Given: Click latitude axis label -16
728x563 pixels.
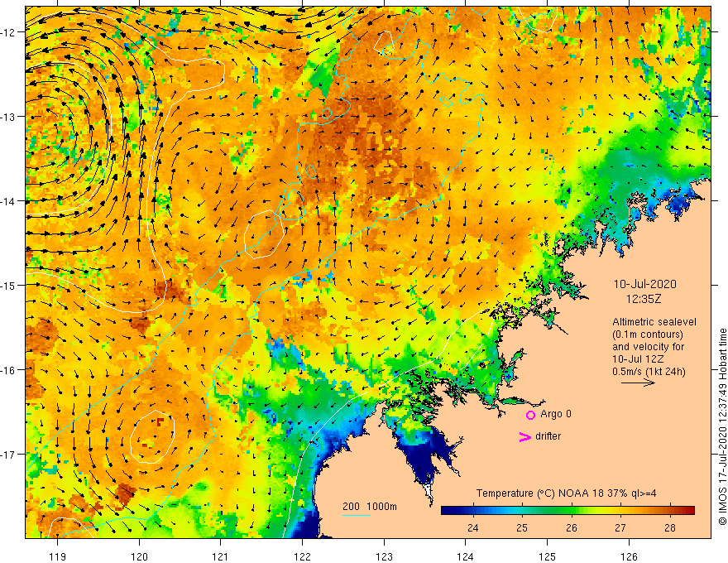Looking at the screenshot, I should (8, 370).
